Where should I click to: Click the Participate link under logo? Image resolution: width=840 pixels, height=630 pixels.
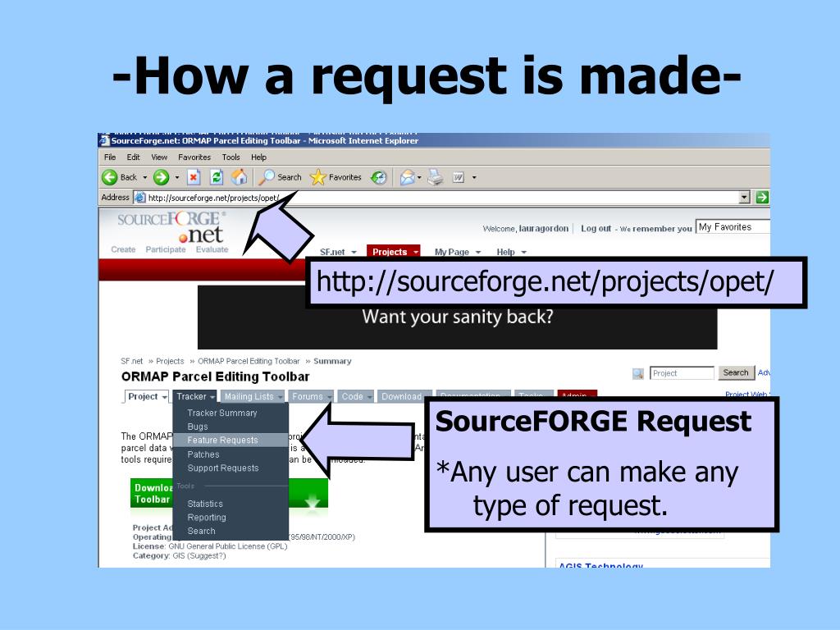166,249
